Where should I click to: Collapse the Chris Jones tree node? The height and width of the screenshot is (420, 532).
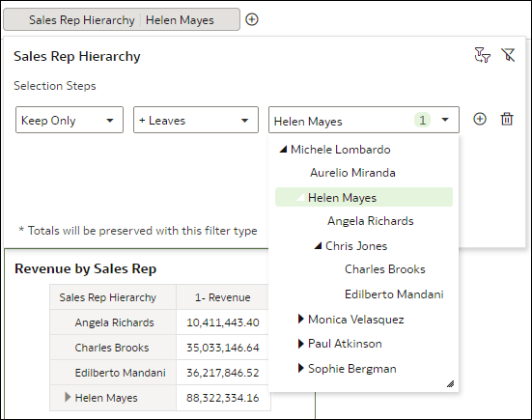(318, 245)
